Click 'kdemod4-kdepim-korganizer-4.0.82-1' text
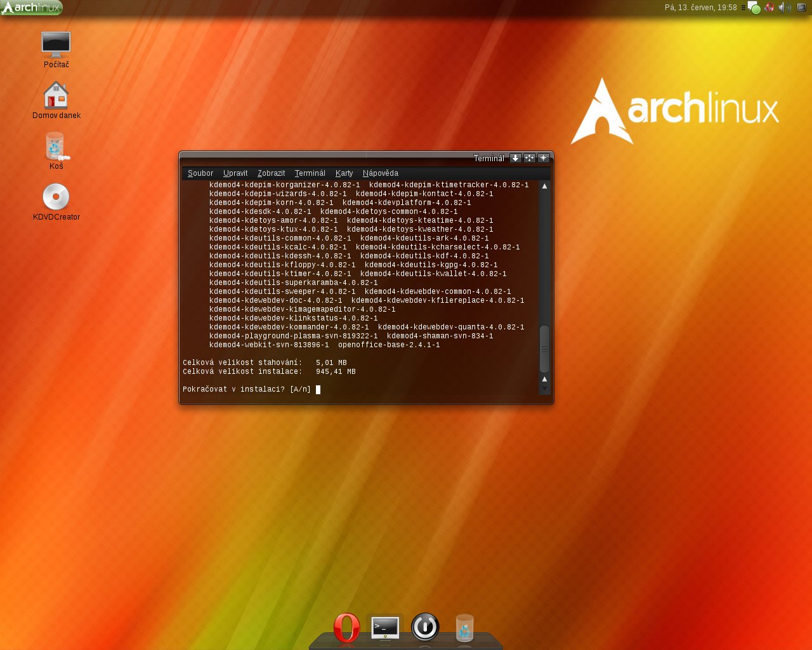Screen dimensions: 812x650 284,185
